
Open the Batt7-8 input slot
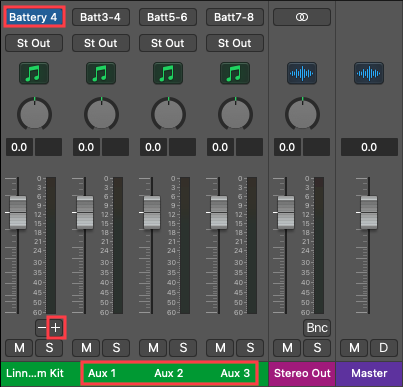pos(235,17)
